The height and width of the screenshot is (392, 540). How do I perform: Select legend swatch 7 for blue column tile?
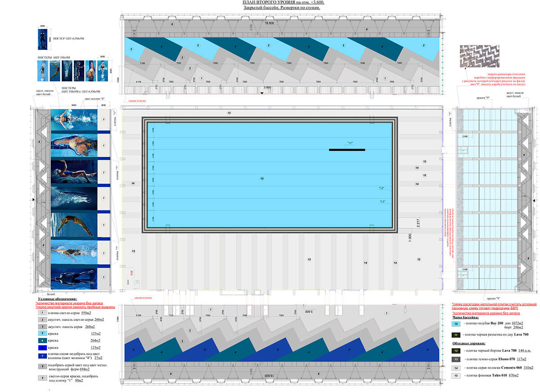click(41, 357)
